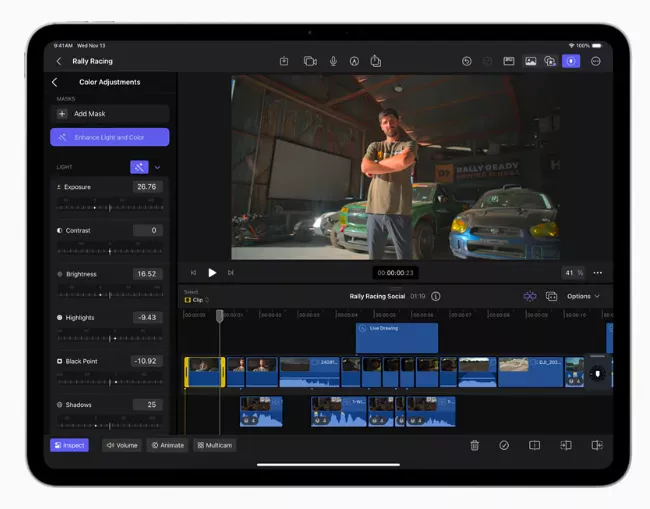
Task: Show Rally Racing Social project info icon
Action: [x=436, y=296]
